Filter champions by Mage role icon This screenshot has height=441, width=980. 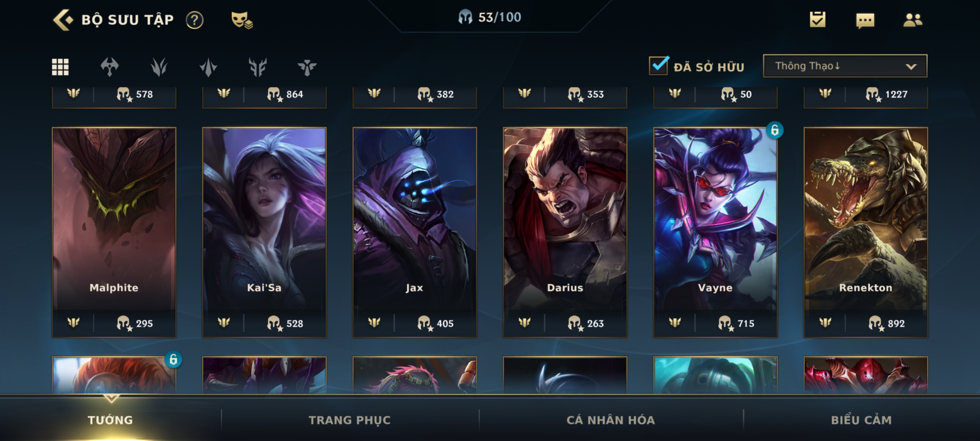[208, 67]
